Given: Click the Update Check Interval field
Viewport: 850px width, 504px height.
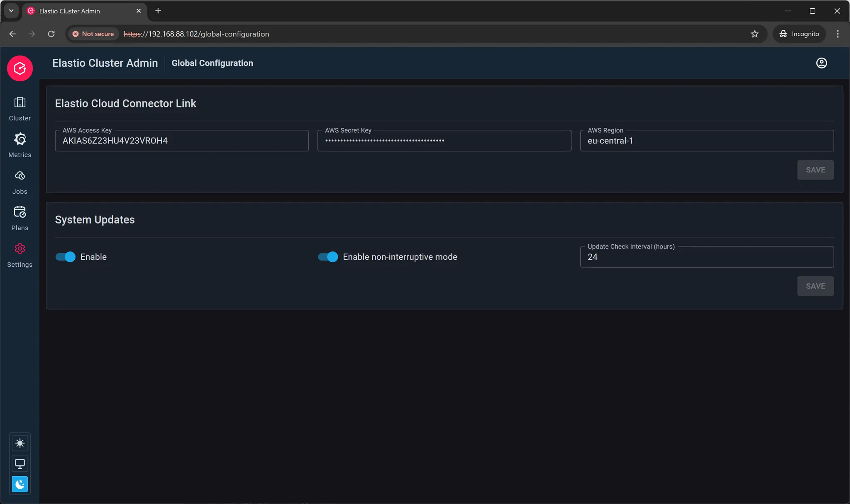Looking at the screenshot, I should pos(707,257).
